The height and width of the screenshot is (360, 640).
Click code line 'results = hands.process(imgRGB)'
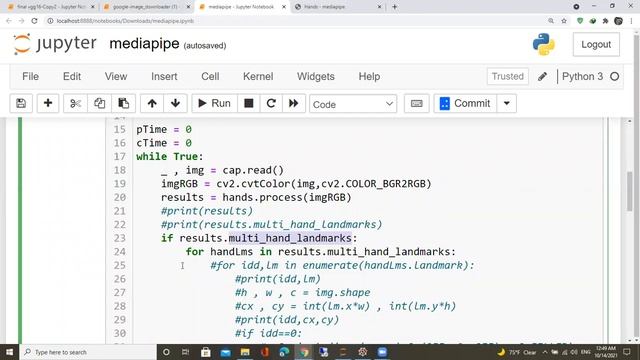coord(256,198)
